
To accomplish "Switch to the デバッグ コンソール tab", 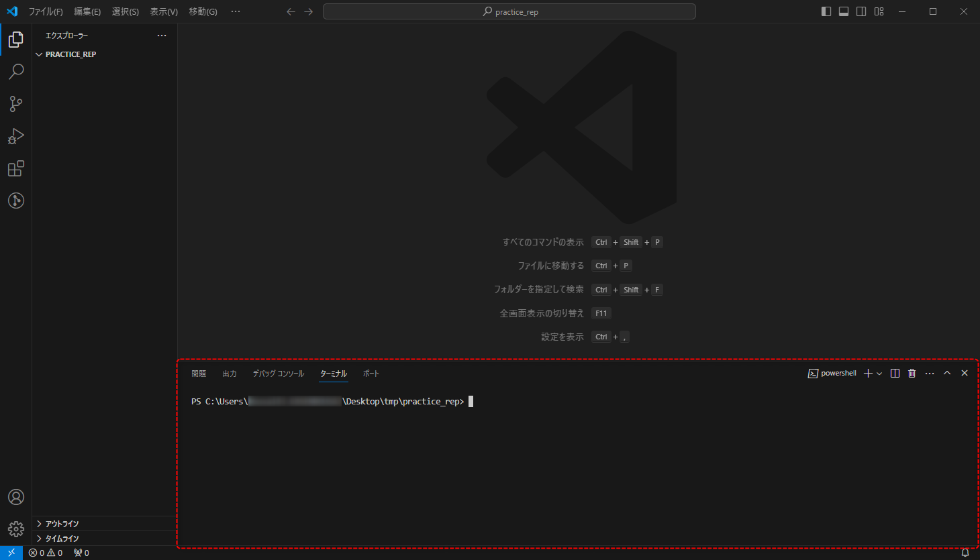I will pos(279,374).
